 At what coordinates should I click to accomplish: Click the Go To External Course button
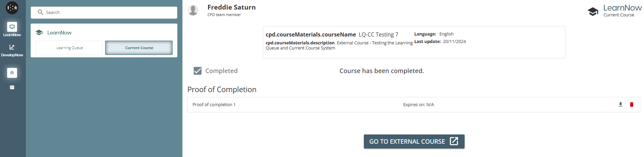coord(414,141)
